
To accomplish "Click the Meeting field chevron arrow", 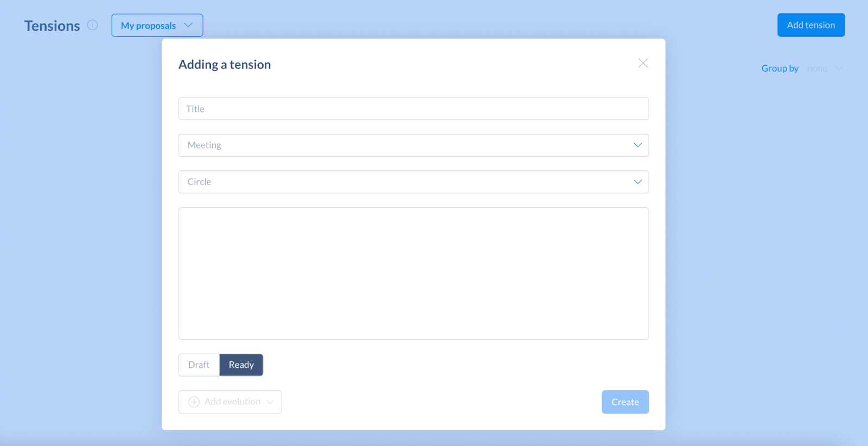I will click(x=637, y=145).
